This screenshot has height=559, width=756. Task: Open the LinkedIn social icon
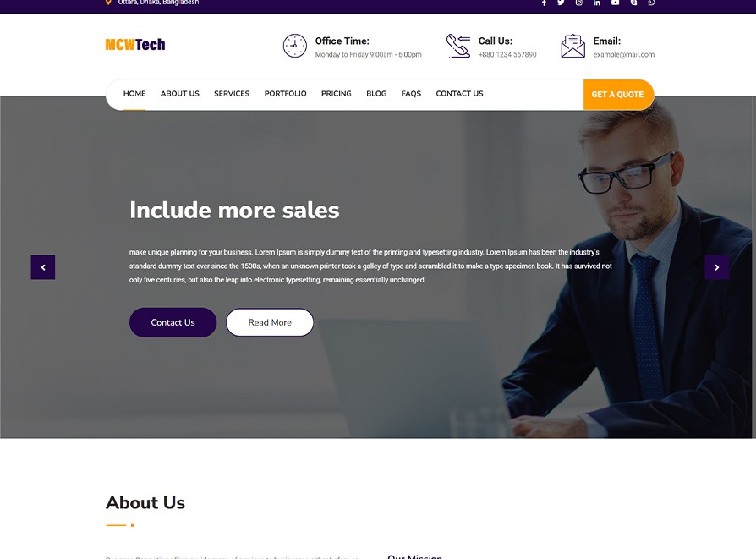[597, 3]
